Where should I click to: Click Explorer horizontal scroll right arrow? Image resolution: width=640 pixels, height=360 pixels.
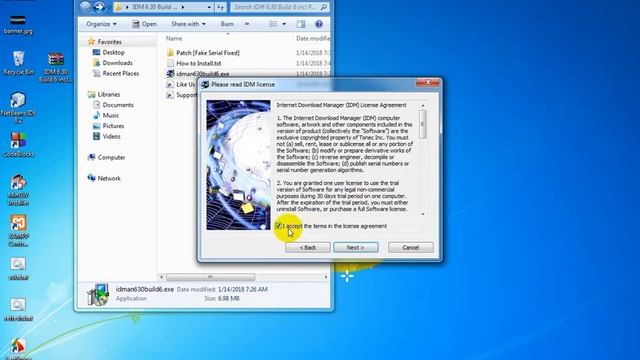coord(326,277)
